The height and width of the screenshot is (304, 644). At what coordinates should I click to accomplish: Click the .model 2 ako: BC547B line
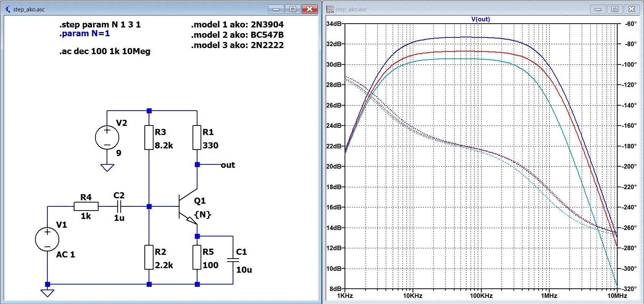click(237, 35)
